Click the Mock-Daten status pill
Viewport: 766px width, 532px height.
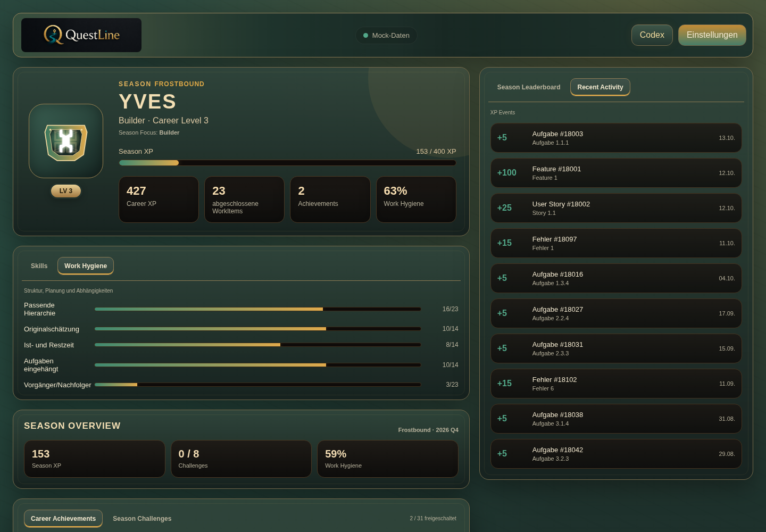tap(386, 36)
